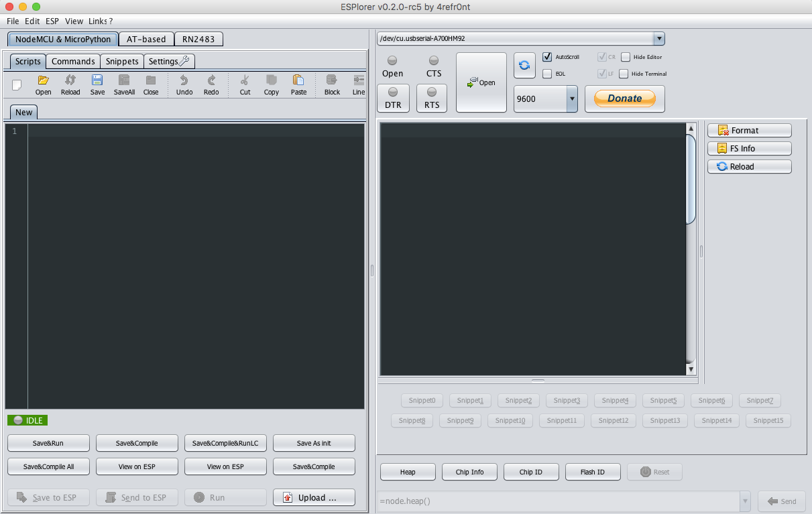Click Save&Compile All button
The image size is (812, 514).
point(48,466)
